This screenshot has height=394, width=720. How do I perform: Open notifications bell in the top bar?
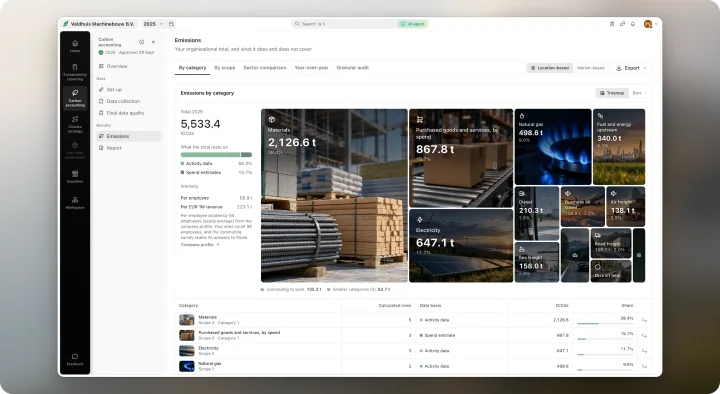tap(633, 24)
